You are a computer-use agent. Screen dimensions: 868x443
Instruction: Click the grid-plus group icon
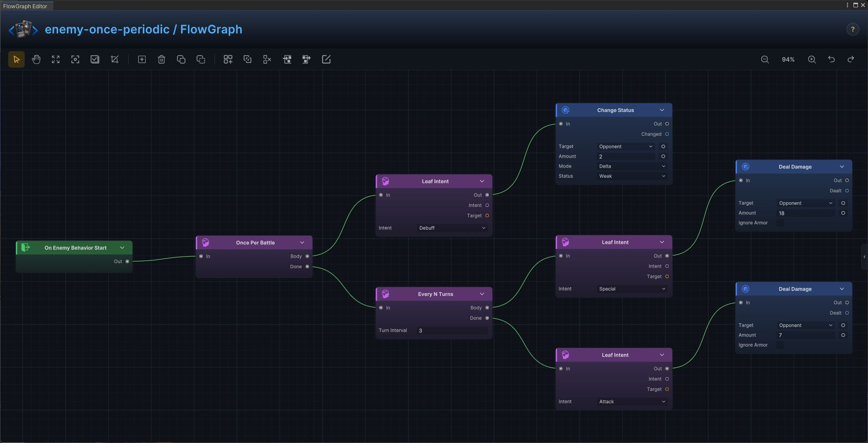[x=228, y=59]
